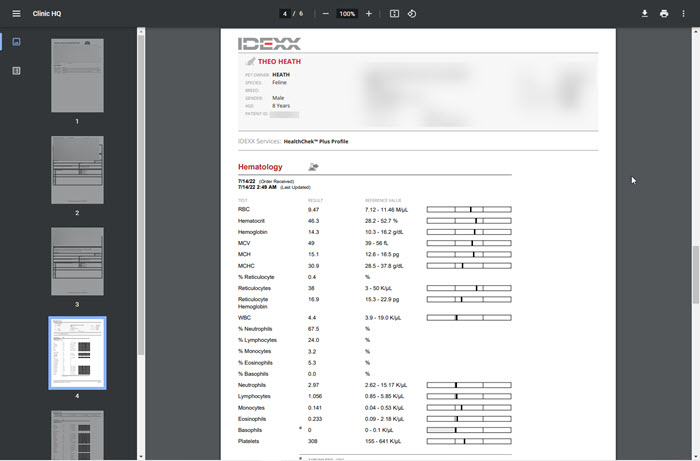Open page 2 thumbnail
The width and height of the screenshot is (700, 461).
[x=77, y=170]
